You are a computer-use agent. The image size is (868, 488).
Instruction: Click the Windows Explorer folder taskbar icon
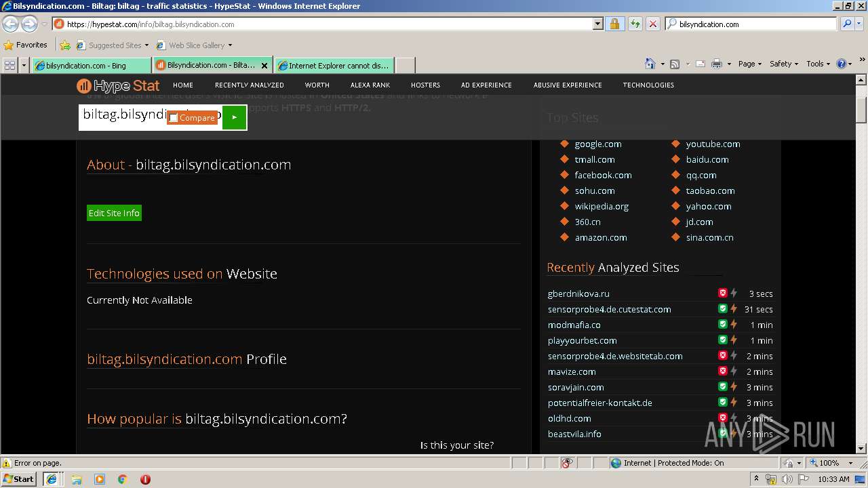click(77, 479)
